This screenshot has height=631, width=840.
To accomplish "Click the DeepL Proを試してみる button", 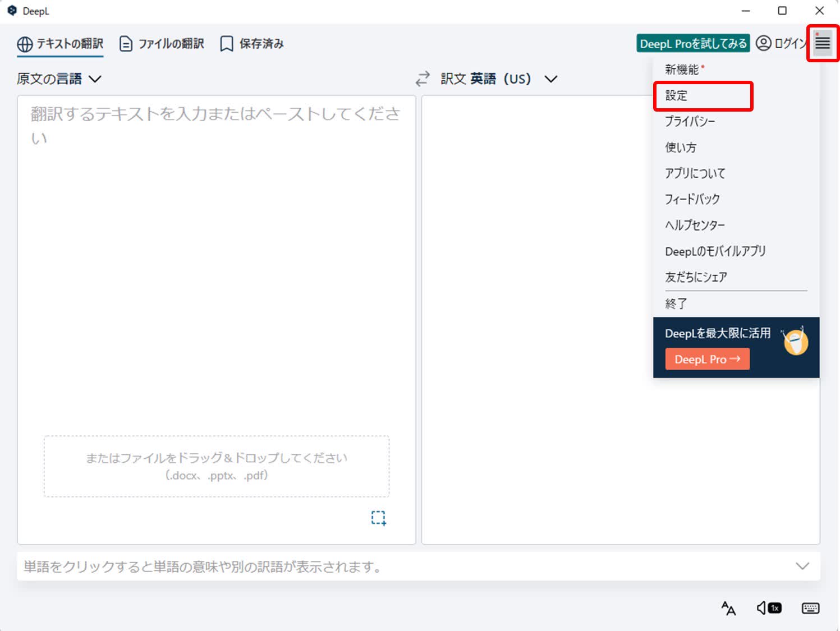I will click(693, 43).
